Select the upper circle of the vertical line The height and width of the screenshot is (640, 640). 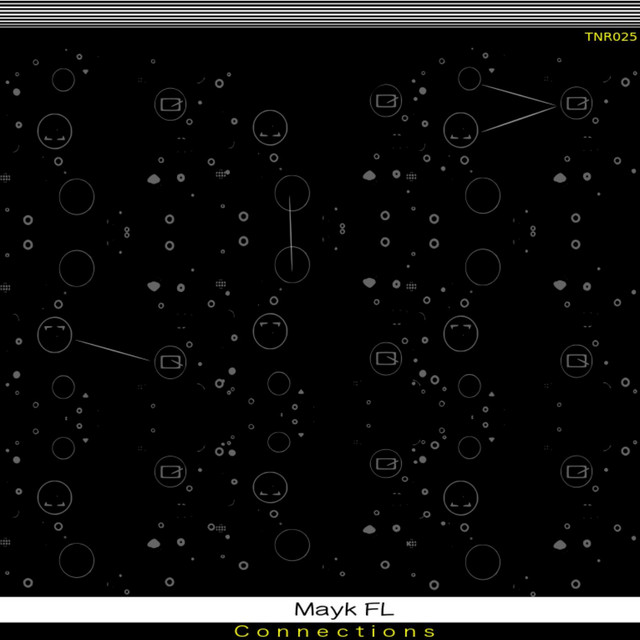(292, 193)
